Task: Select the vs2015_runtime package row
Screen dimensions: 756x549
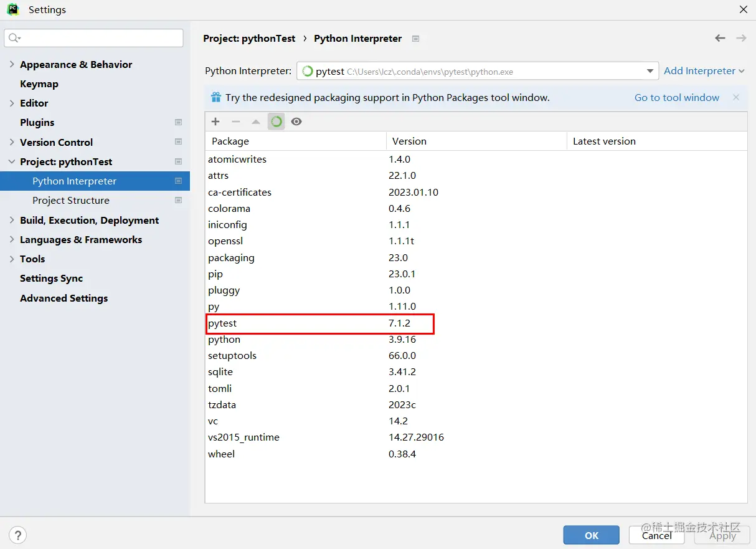Action: tap(476, 437)
